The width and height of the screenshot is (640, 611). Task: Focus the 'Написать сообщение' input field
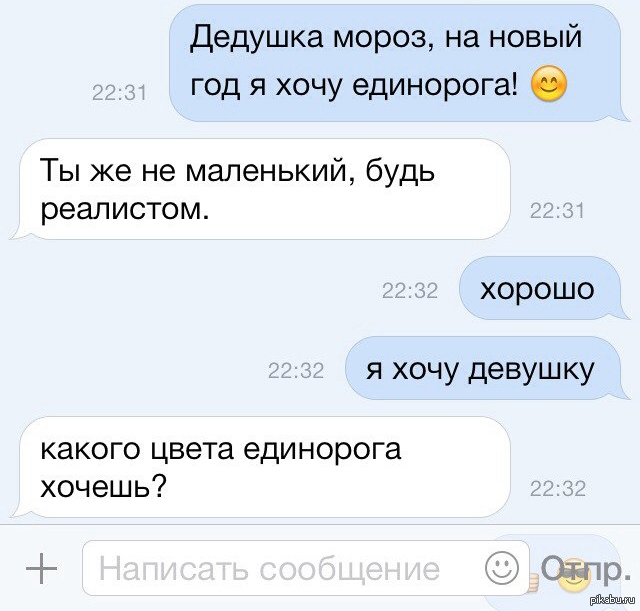coord(306,569)
